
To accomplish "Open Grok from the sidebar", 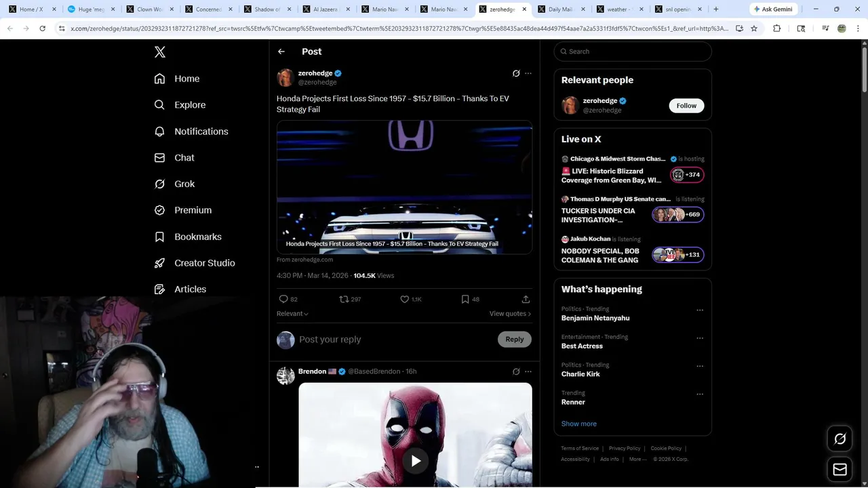I will pos(174,184).
